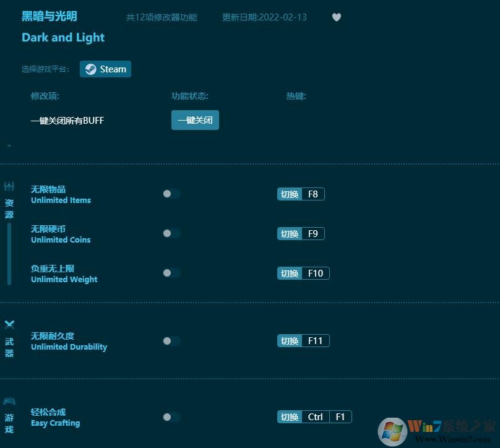Click 切换 button for Unlimited Weight
The width and height of the screenshot is (500, 448).
[x=290, y=274]
